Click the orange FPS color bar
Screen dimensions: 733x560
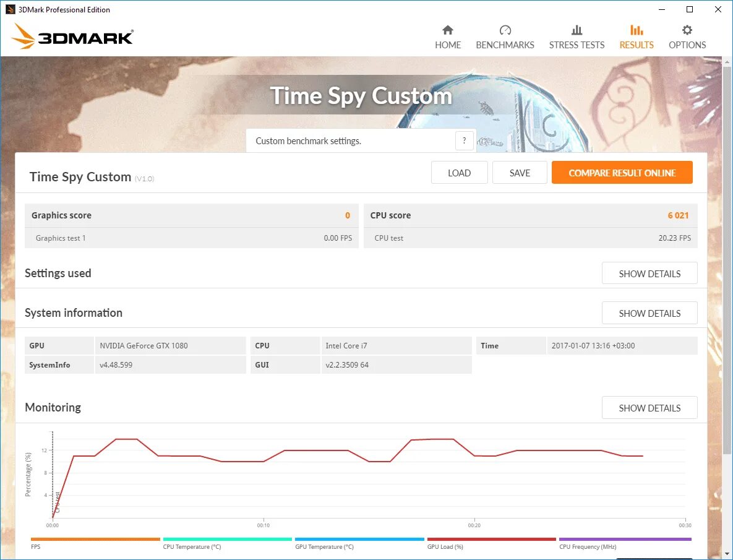(x=95, y=539)
